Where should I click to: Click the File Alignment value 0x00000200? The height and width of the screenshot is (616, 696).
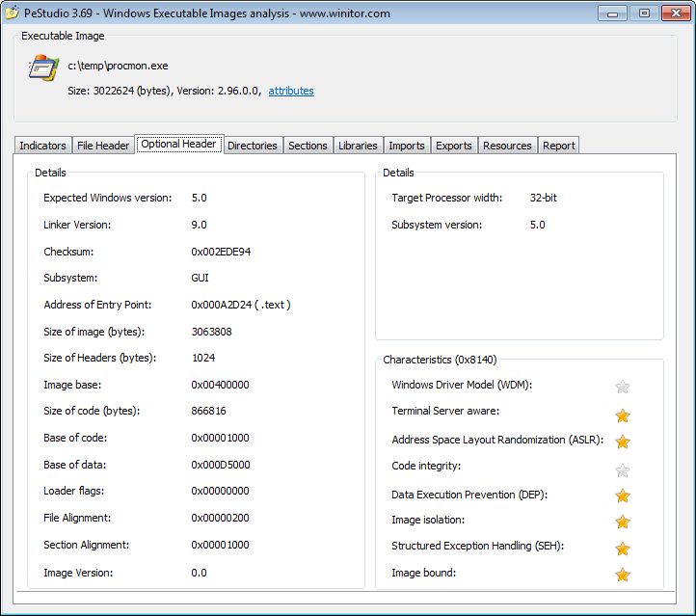[x=220, y=518]
